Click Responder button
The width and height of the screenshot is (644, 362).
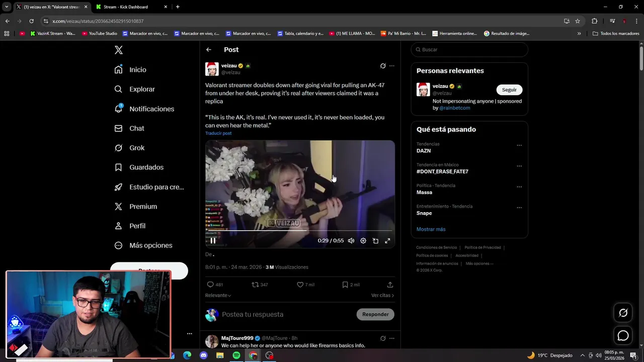[x=375, y=315]
